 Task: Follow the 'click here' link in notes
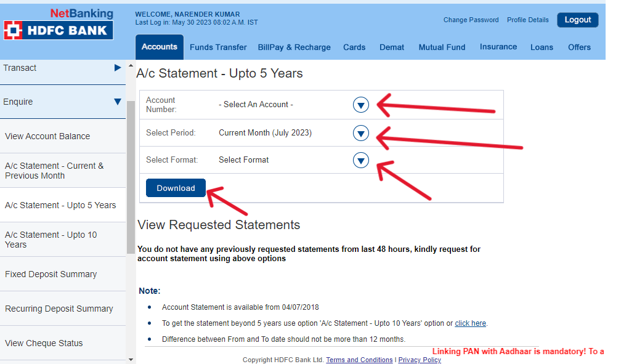470,323
